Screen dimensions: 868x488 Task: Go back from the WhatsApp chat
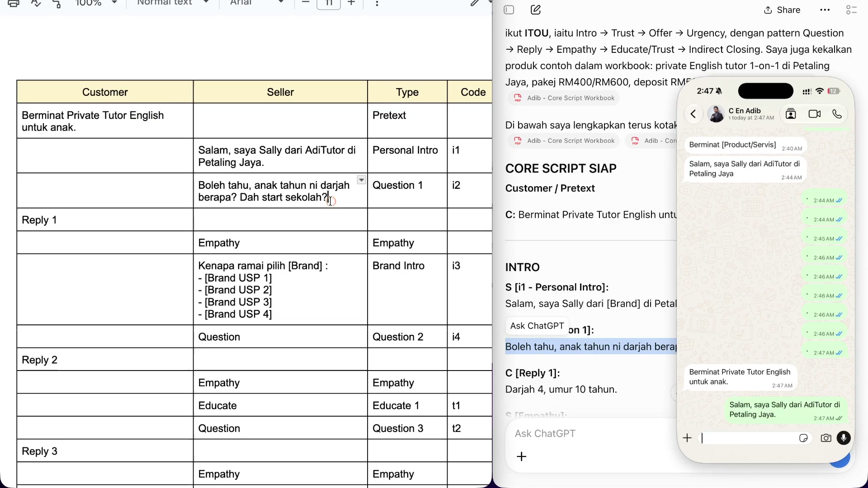tap(693, 114)
